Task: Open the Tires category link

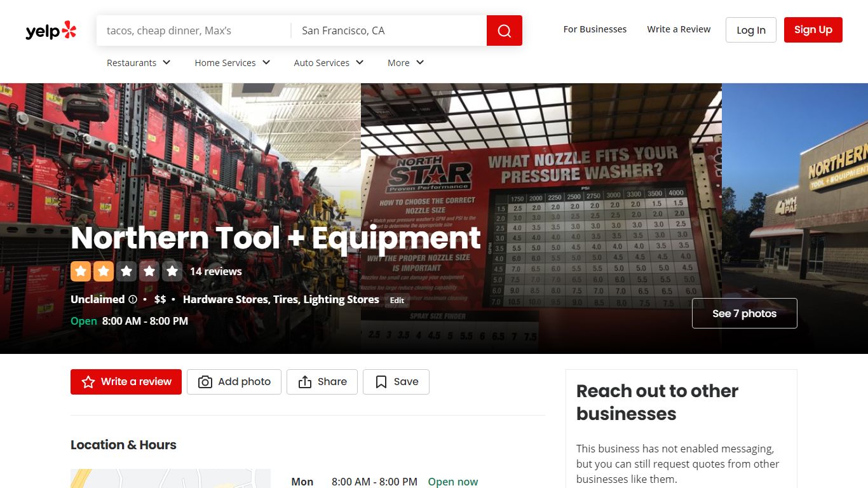Action: (286, 299)
